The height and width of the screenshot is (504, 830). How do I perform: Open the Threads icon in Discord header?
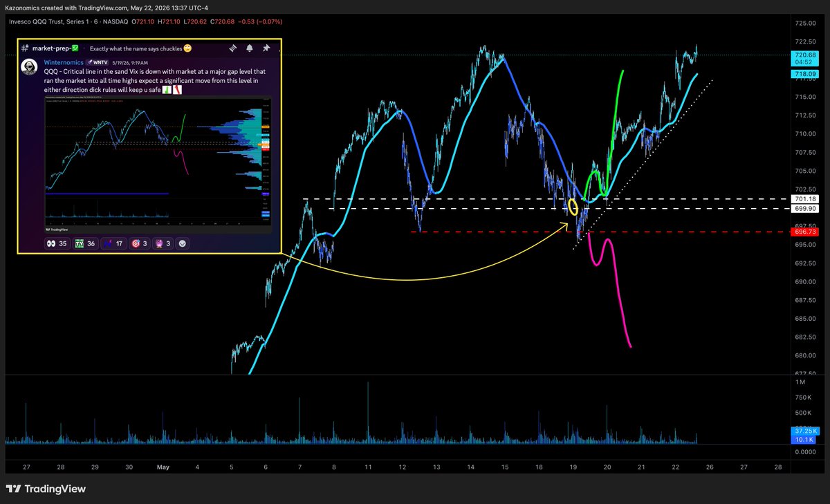tap(232, 49)
